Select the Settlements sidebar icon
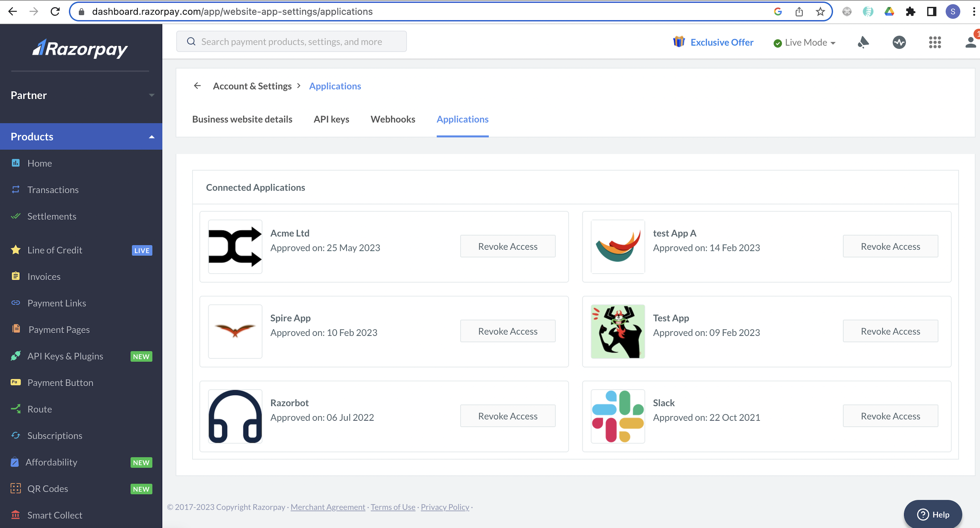The width and height of the screenshot is (980, 528). (x=16, y=216)
